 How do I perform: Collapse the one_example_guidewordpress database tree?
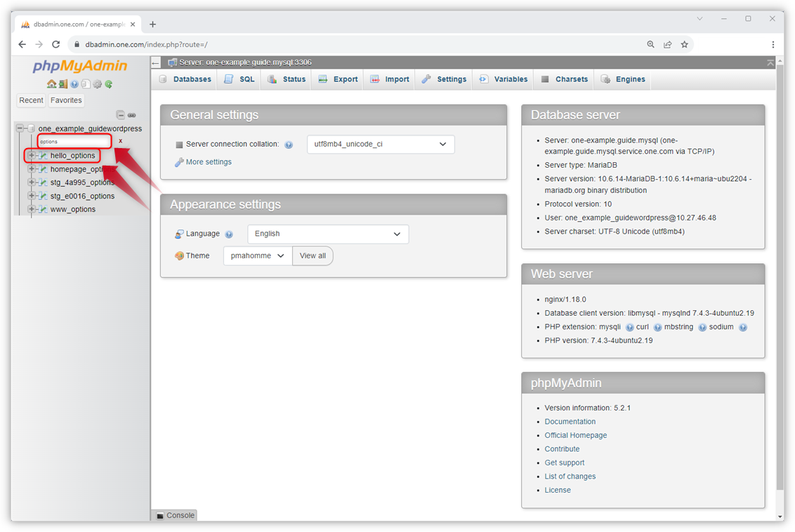click(x=20, y=128)
